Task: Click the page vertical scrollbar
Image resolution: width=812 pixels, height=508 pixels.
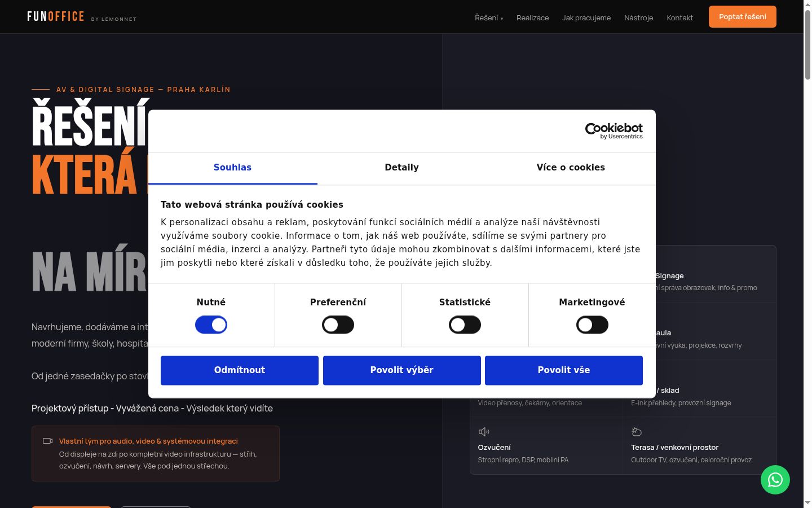Action: (x=807, y=45)
